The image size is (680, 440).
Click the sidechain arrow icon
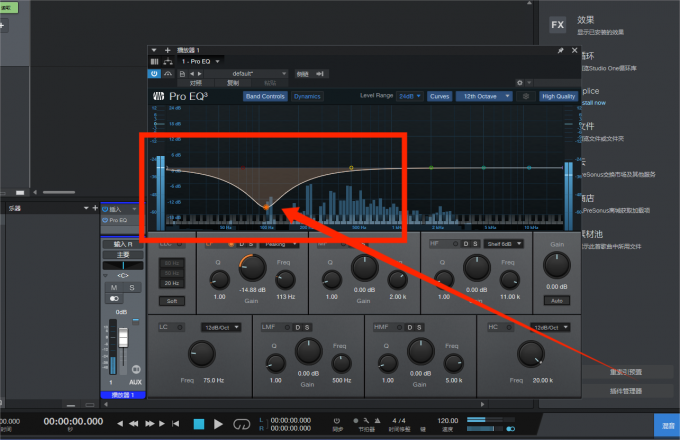320,74
